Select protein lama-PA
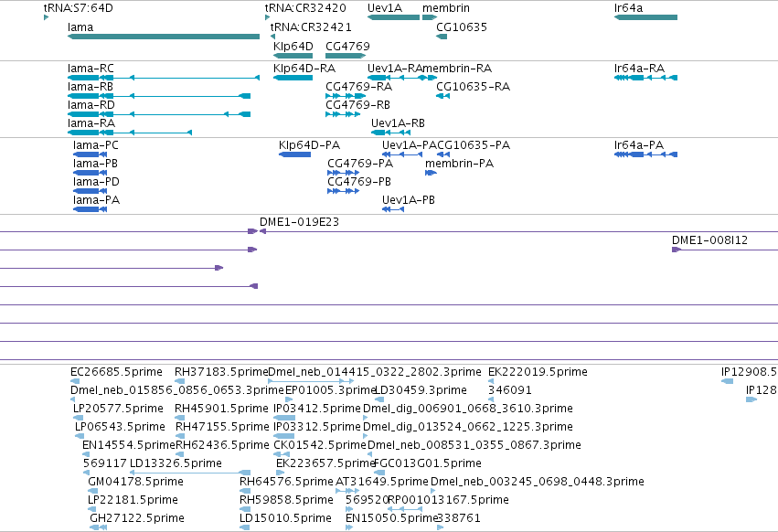The image size is (778, 532). 90,209
